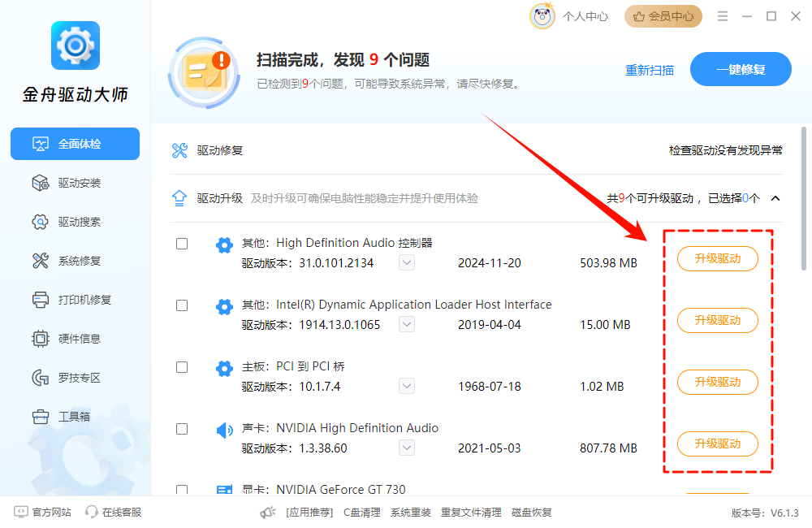This screenshot has width=812, height=528.
Task: Open 个人中心
Action: [x=585, y=16]
